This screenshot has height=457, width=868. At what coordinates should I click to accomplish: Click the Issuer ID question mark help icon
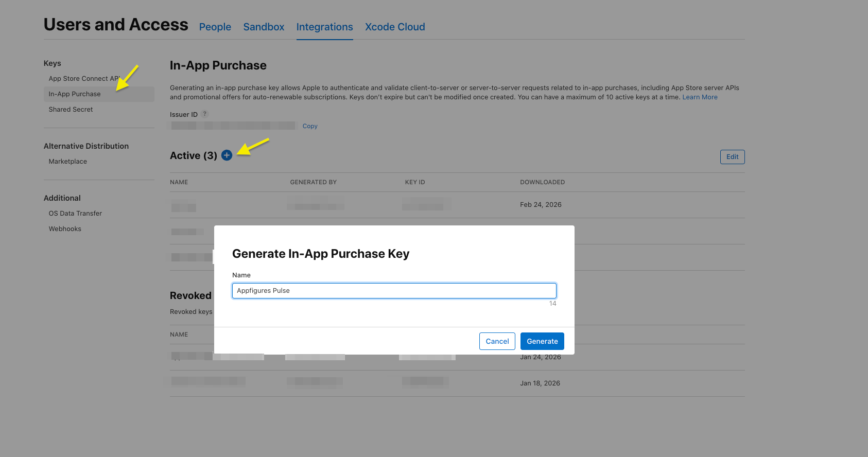click(x=205, y=114)
